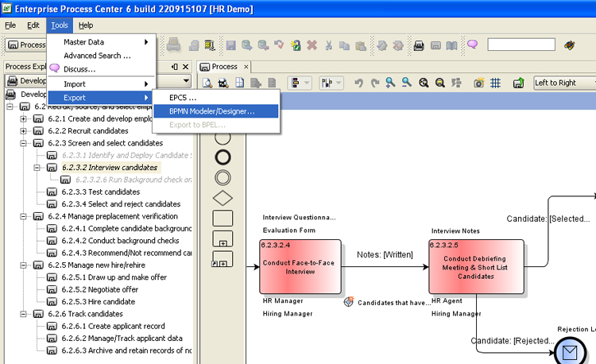Choose Discuss... from Tools menu
Image resolution: width=596 pixels, height=364 pixels.
102,69
